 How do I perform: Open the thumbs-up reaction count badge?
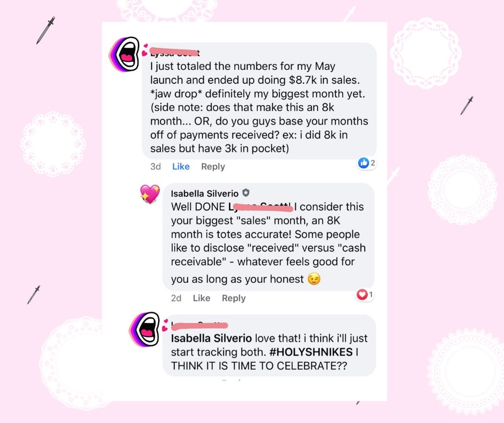[366, 163]
